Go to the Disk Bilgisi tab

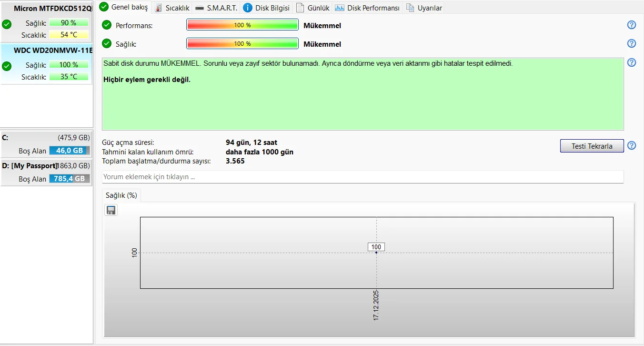pyautogui.click(x=266, y=8)
